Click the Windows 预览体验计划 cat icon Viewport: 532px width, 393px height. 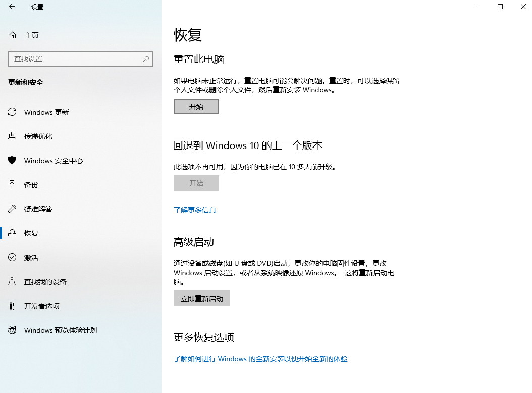click(x=12, y=330)
